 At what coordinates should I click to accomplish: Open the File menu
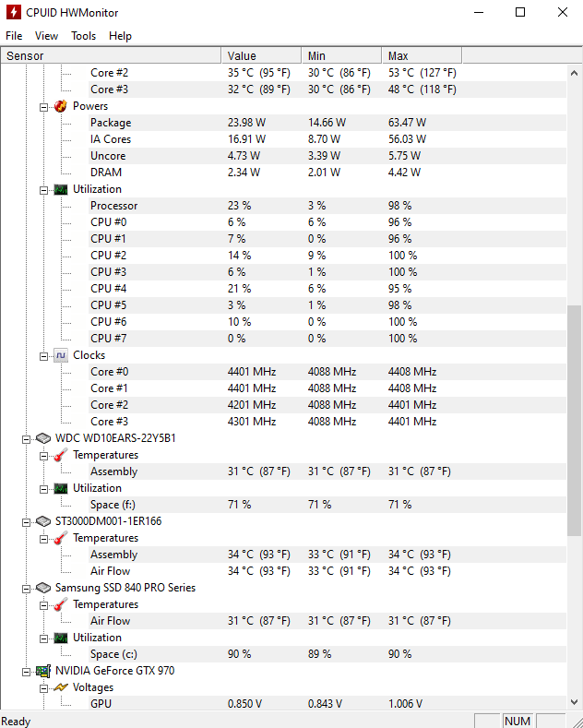coord(14,36)
